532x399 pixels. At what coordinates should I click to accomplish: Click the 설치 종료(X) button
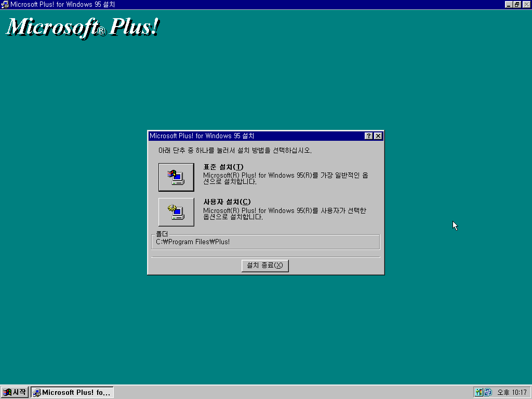pyautogui.click(x=265, y=265)
